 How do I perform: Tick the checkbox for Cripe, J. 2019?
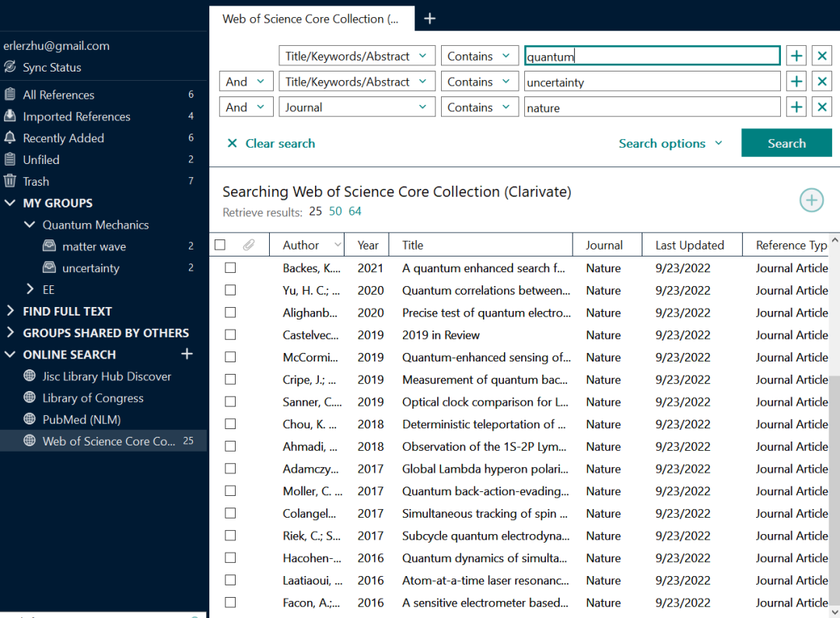click(x=230, y=379)
